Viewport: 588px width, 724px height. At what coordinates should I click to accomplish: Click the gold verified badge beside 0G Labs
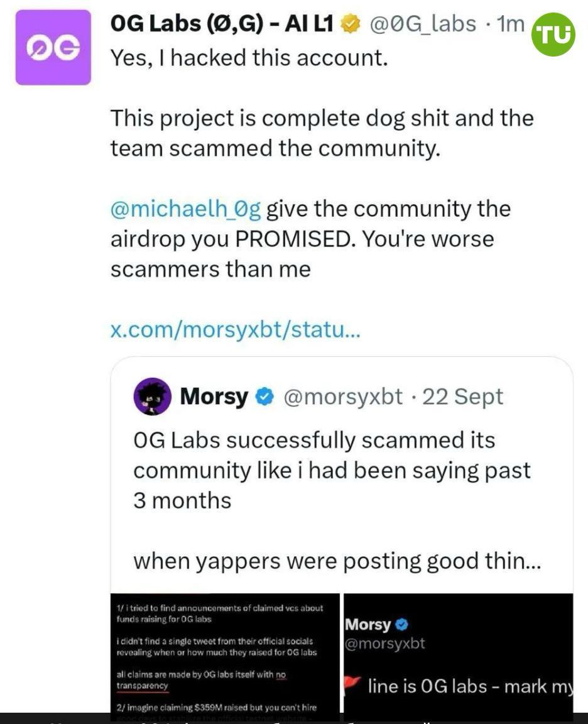(351, 25)
